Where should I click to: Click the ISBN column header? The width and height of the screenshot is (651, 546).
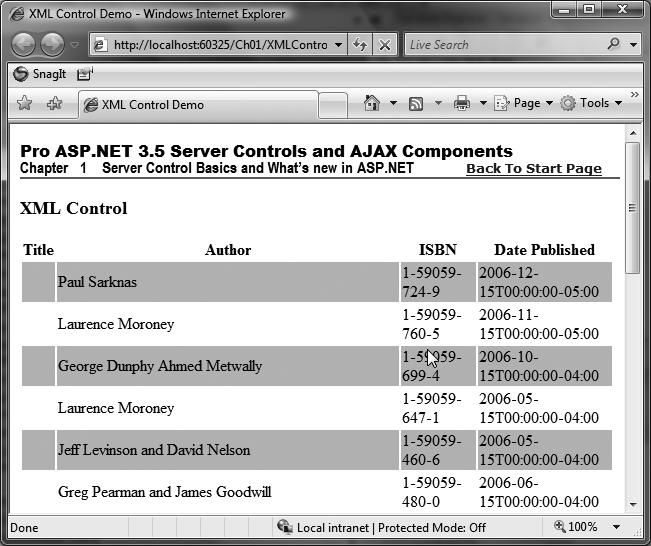pyautogui.click(x=438, y=250)
